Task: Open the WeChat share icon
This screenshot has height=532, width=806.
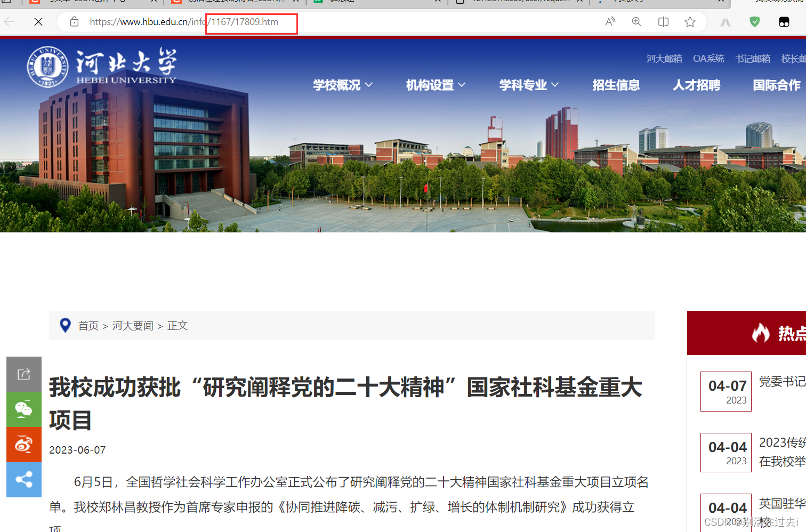Action: [23, 409]
